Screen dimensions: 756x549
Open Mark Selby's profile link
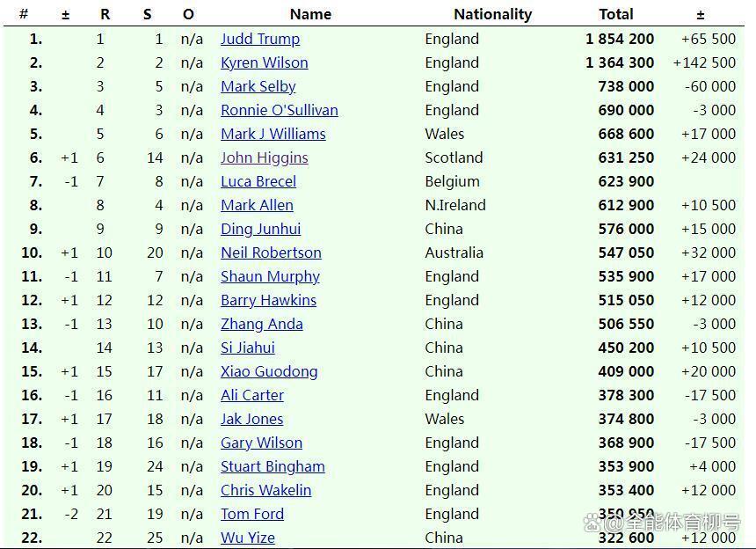click(258, 86)
